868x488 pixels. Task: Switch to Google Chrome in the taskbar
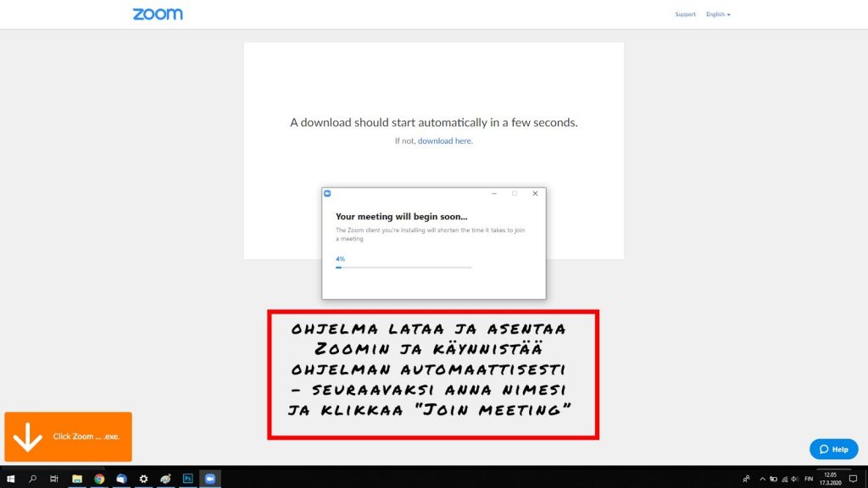tap(99, 479)
